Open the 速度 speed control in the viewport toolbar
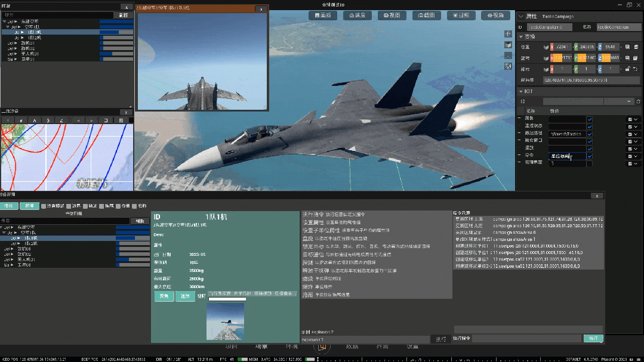The image size is (644, 362). click(358, 15)
